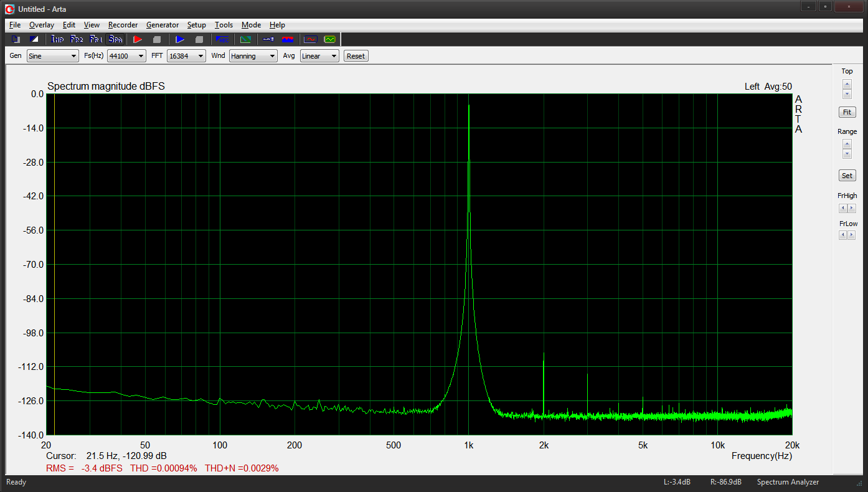This screenshot has height=492, width=868.
Task: Click FrLow right arrow
Action: (852, 235)
